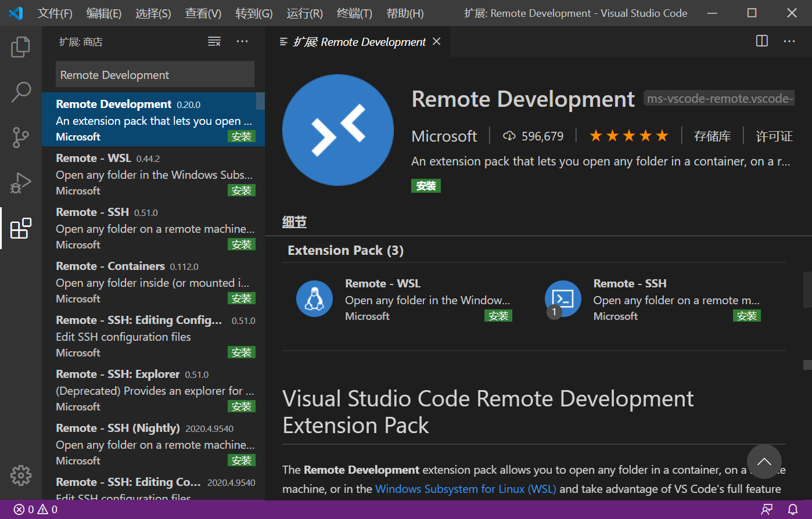Image resolution: width=812 pixels, height=519 pixels.
Task: Select the Extensions view icon
Action: (x=20, y=228)
